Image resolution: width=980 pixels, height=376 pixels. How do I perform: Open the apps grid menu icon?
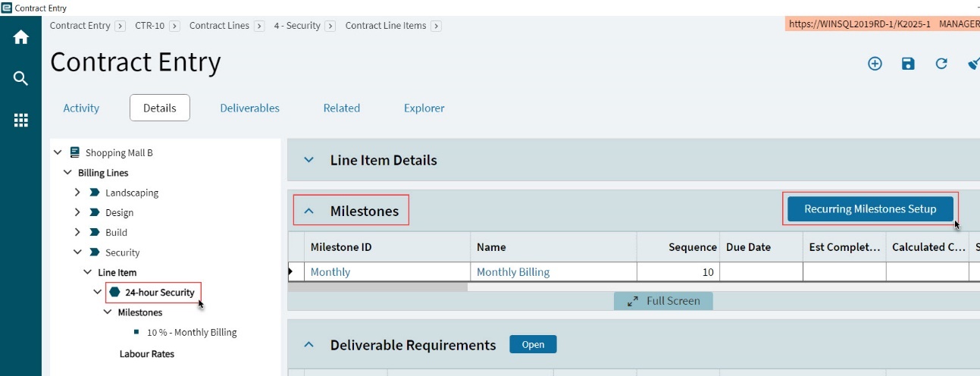pyautogui.click(x=20, y=120)
